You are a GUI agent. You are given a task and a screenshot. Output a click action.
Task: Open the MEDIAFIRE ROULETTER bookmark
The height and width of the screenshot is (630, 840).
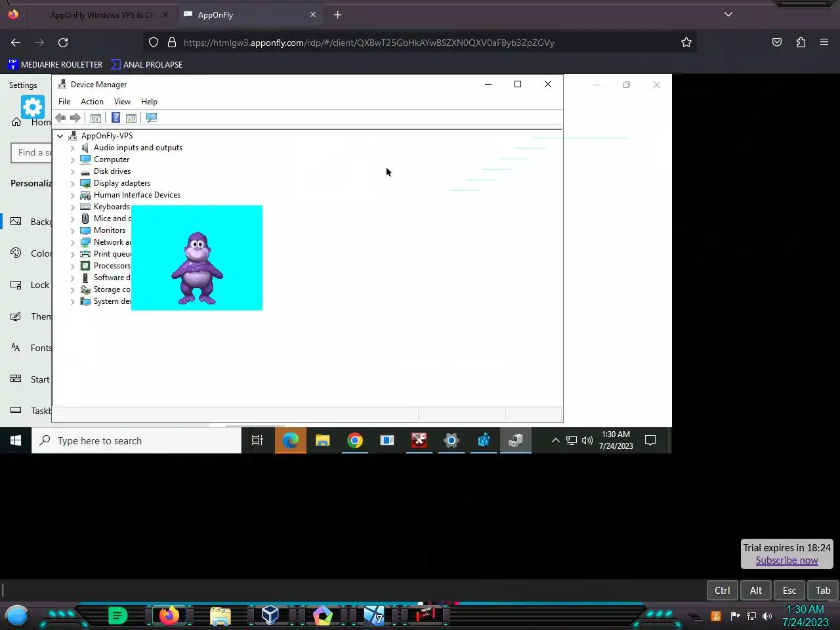pos(55,64)
